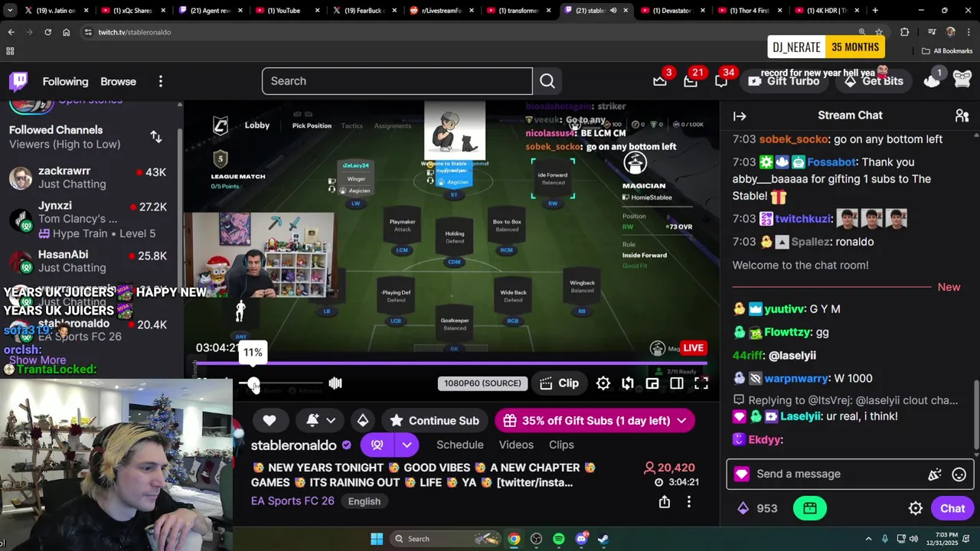Open Spotify from the taskbar

[x=559, y=539]
